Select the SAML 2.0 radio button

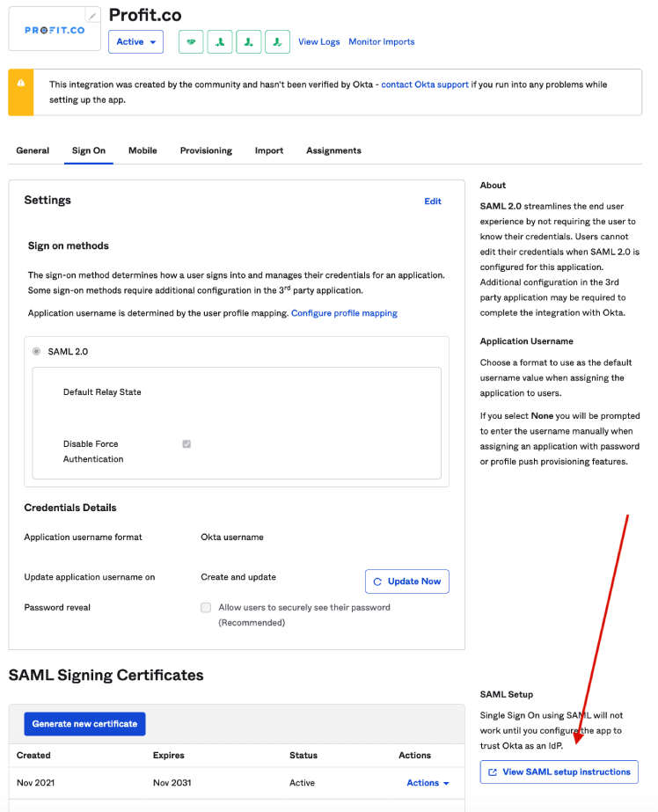click(36, 352)
